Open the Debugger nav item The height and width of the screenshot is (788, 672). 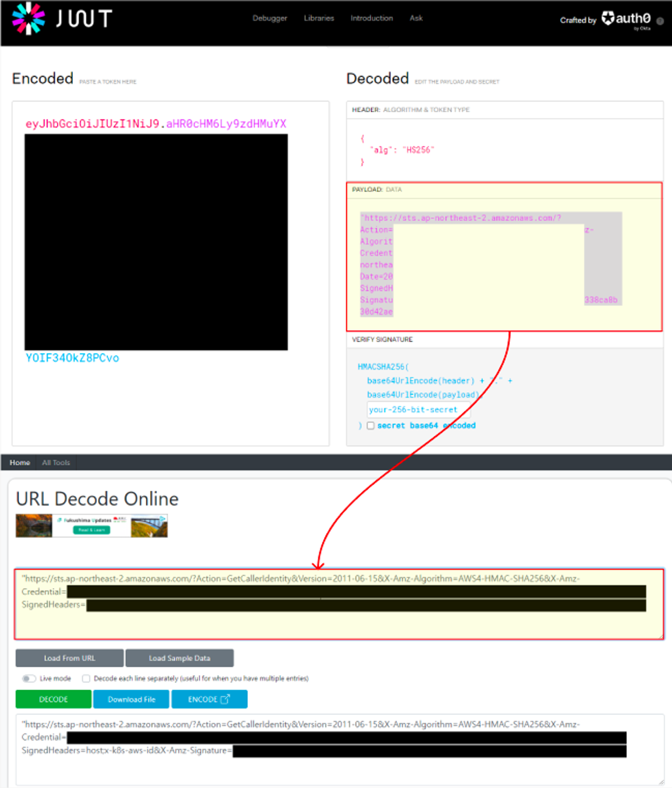(x=269, y=18)
